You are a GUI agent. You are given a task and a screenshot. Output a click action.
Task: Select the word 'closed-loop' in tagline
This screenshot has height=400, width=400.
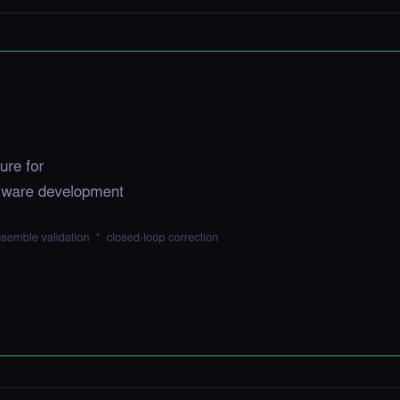(136, 238)
